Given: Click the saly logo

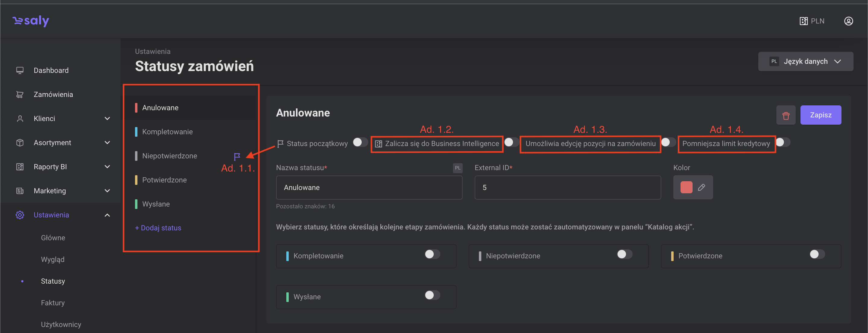Looking at the screenshot, I should [31, 21].
